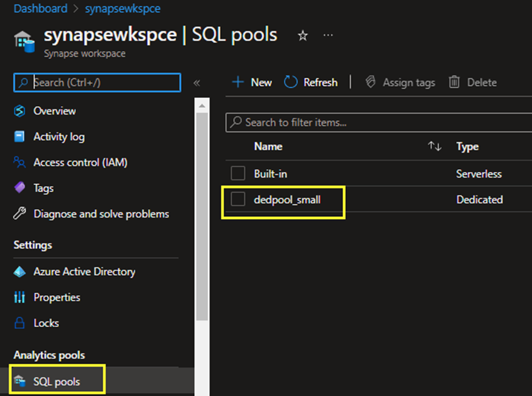
Task: Click the Dedicated type cell
Action: tap(479, 200)
